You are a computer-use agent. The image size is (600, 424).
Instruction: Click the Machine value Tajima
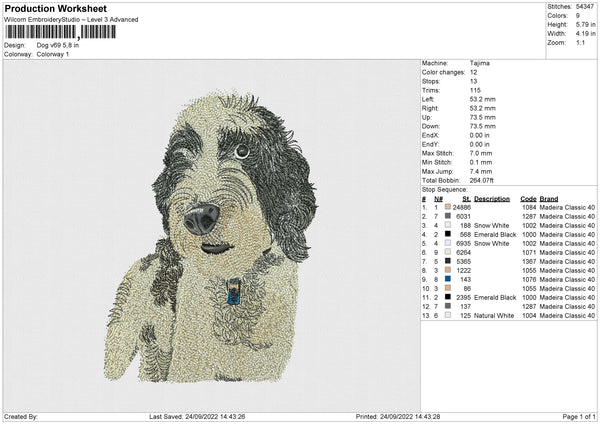click(x=479, y=63)
